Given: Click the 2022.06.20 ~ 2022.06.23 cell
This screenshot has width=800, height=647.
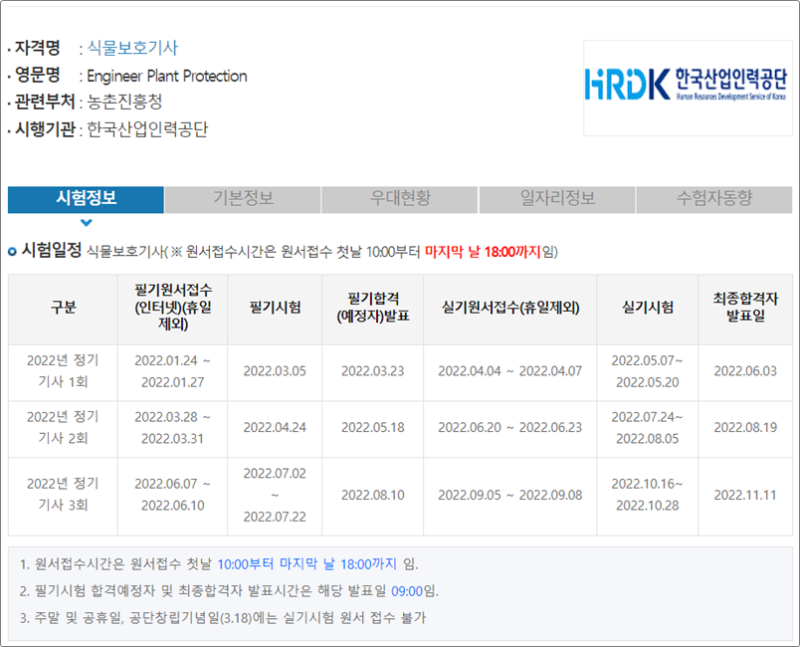Looking at the screenshot, I should (x=510, y=428).
